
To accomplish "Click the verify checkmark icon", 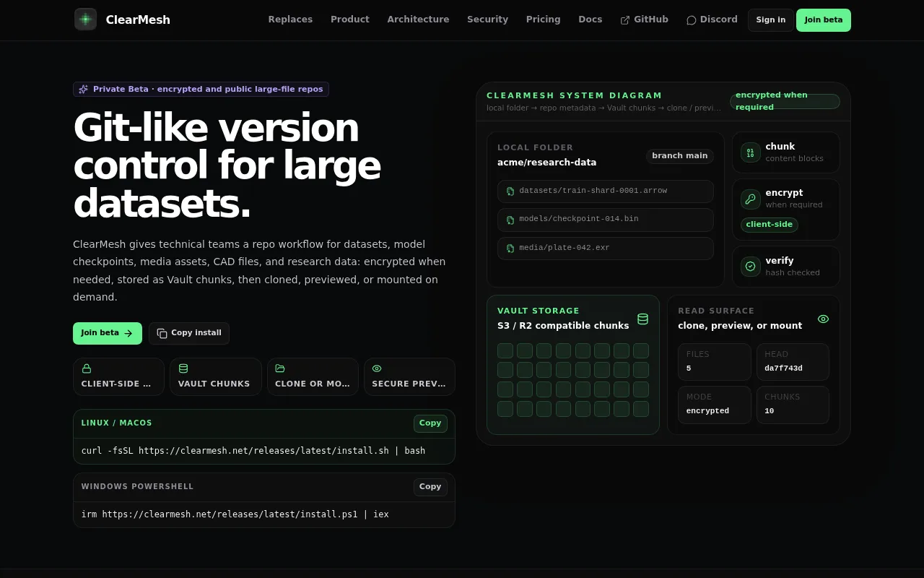I will coord(751,267).
